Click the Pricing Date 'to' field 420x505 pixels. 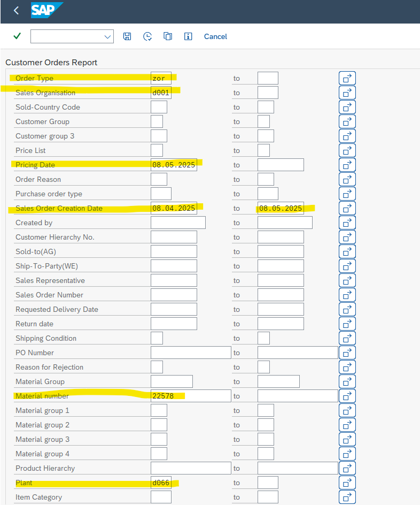tap(281, 165)
